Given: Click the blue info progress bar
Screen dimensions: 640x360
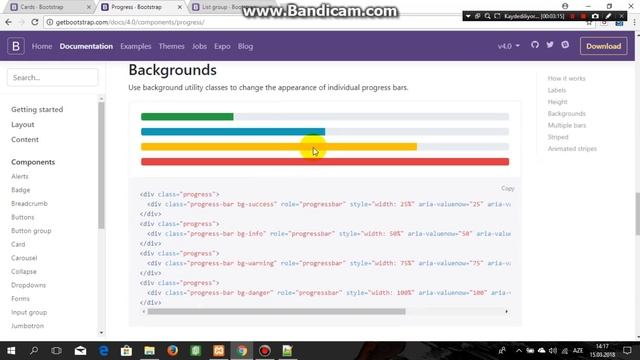Looking at the screenshot, I should [233, 132].
